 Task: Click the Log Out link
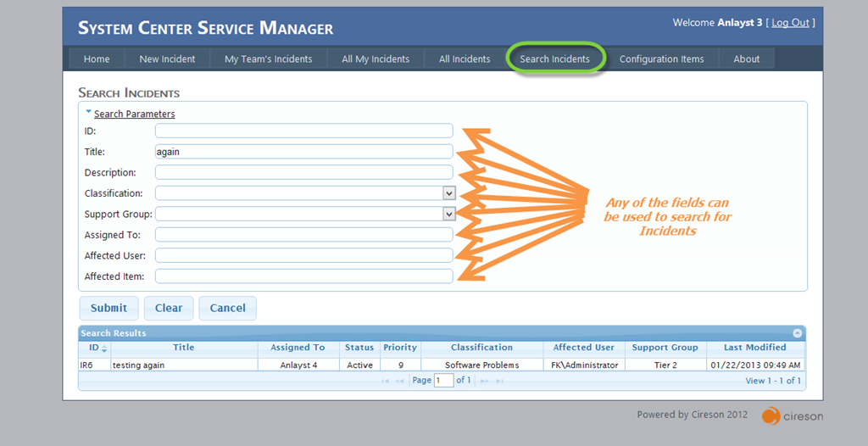point(790,23)
